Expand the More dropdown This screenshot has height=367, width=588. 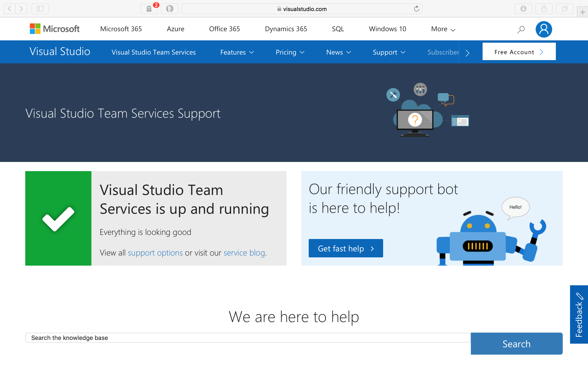pos(442,29)
